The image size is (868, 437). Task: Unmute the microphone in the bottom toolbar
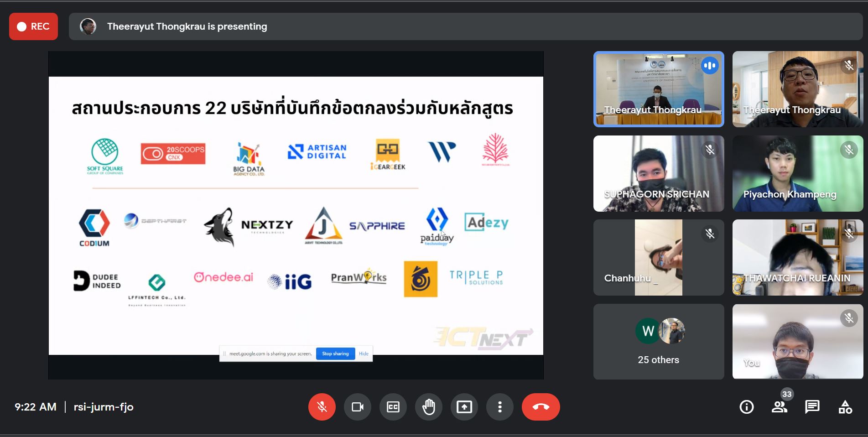tap(322, 407)
